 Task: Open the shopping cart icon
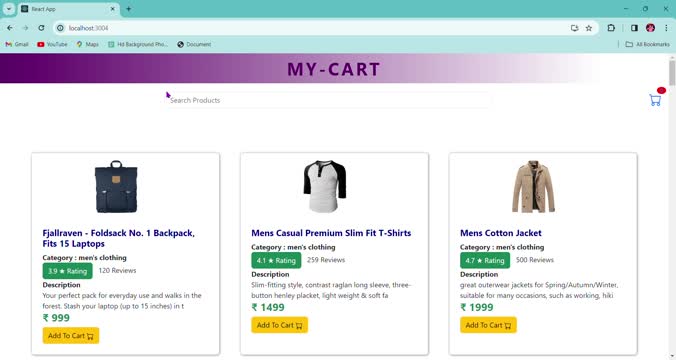655,100
